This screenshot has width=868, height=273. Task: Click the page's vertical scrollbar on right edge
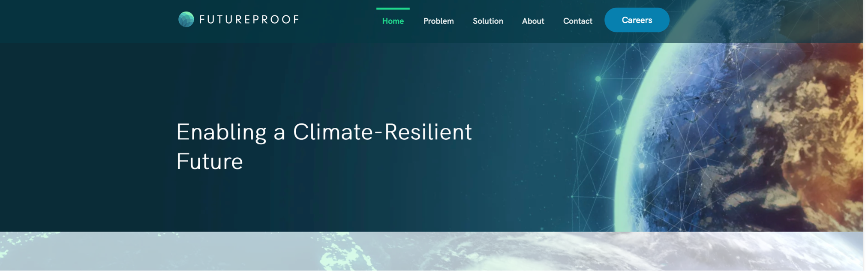coord(865,129)
